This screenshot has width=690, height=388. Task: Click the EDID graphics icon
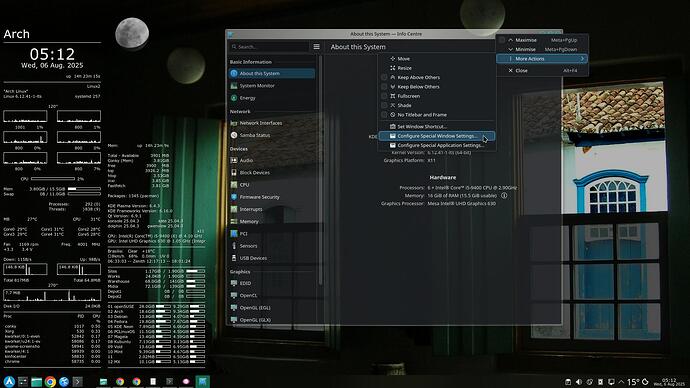[x=234, y=283]
